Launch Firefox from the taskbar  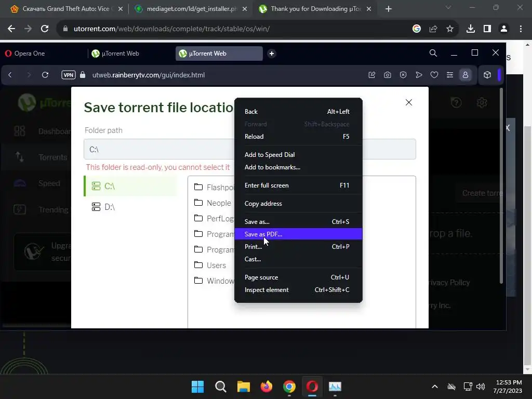pos(267,387)
